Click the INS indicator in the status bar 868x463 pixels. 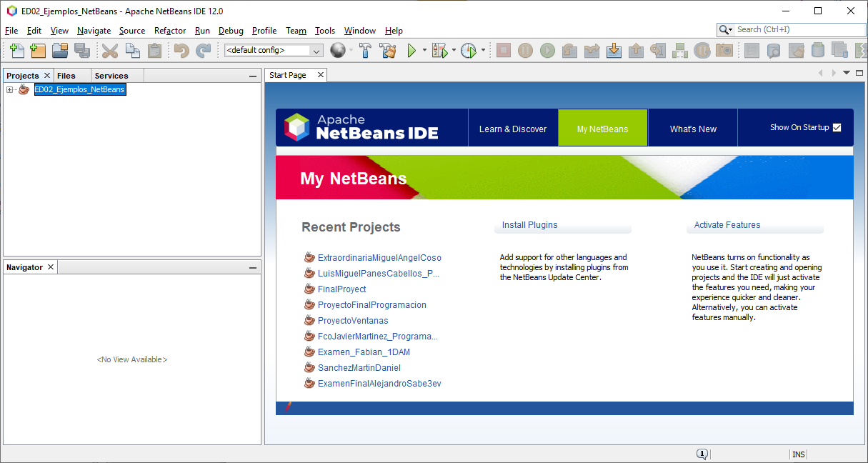tap(798, 454)
